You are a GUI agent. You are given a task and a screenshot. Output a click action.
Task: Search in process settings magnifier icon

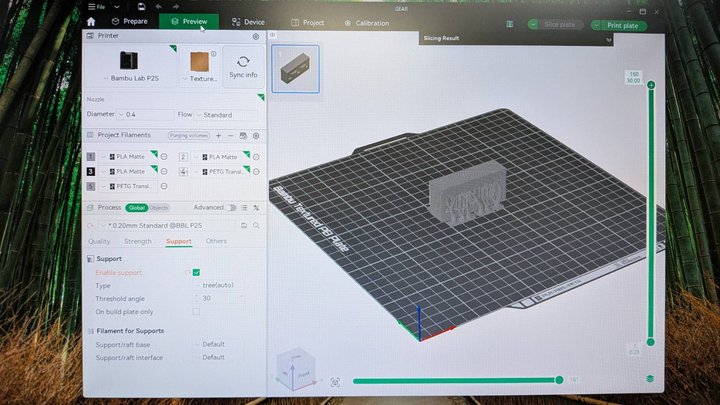coord(256,225)
